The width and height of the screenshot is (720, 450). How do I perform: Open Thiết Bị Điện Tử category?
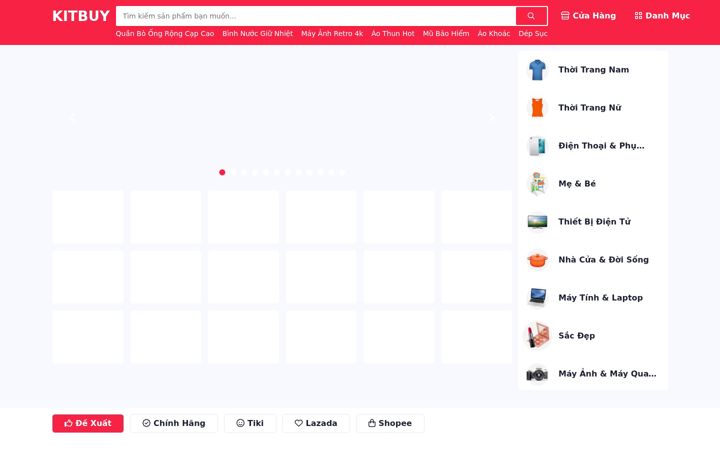(x=593, y=222)
